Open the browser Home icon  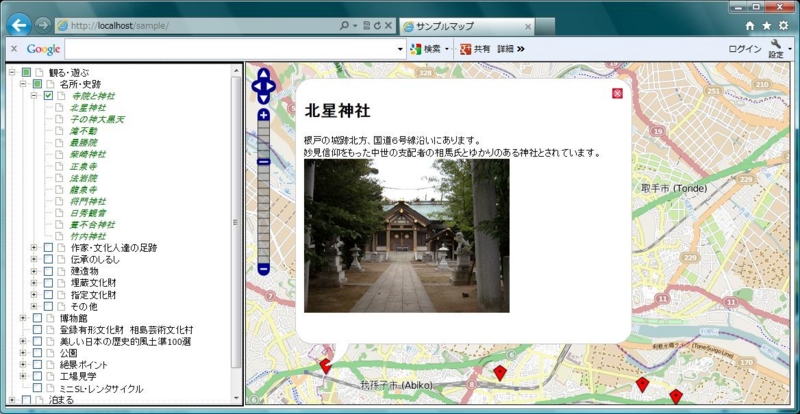pyautogui.click(x=749, y=26)
